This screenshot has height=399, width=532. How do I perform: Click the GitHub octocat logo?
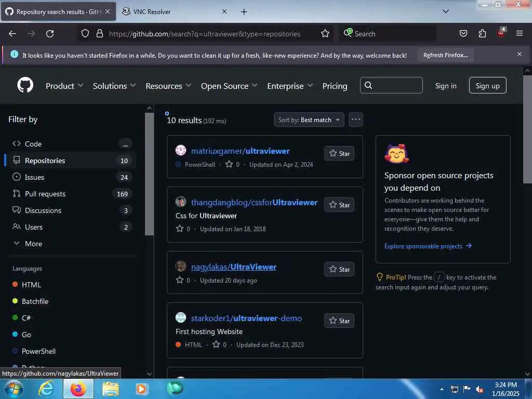[25, 85]
